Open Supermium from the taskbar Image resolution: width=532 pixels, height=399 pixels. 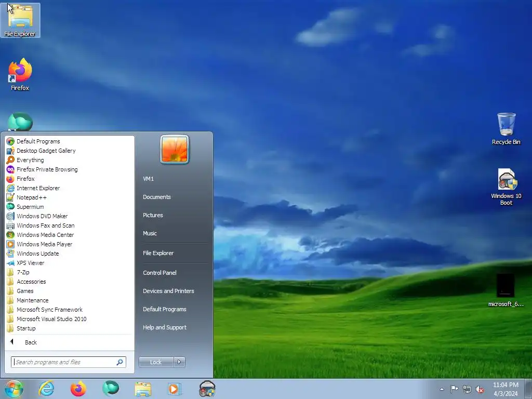click(111, 389)
